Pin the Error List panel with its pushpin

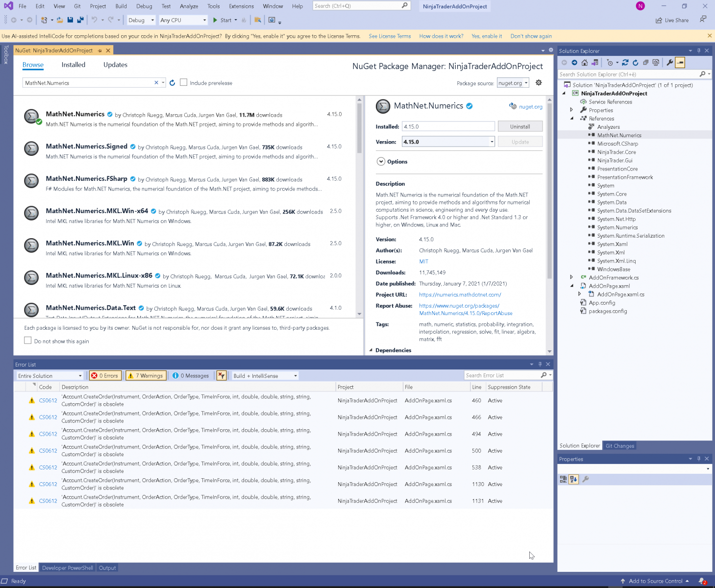click(540, 364)
